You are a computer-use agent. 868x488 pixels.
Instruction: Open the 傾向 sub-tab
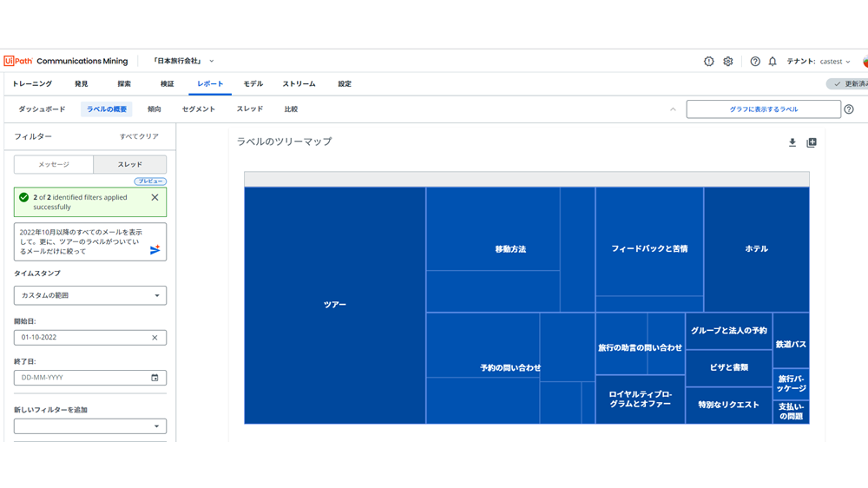(x=154, y=109)
